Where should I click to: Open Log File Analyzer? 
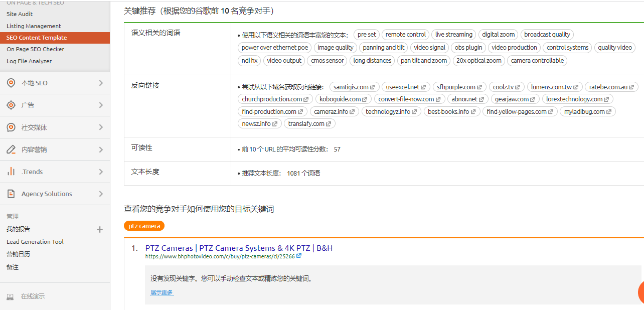coord(29,61)
